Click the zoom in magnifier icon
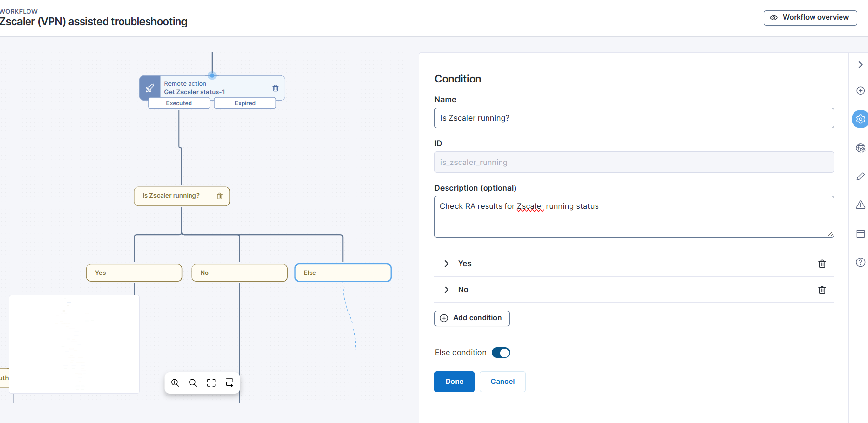Viewport: 868px width, 423px height. tap(175, 383)
